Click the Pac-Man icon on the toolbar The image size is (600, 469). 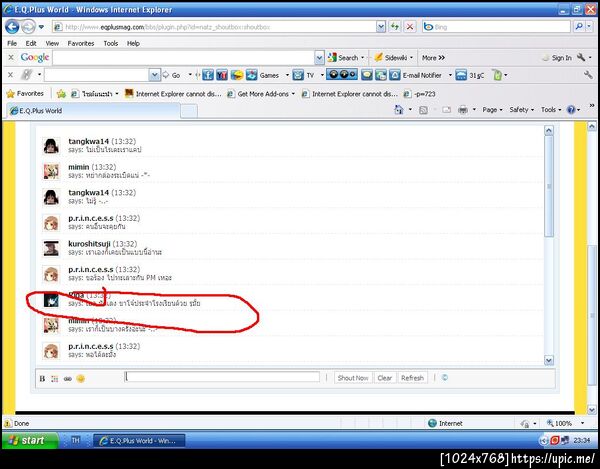(x=237, y=75)
